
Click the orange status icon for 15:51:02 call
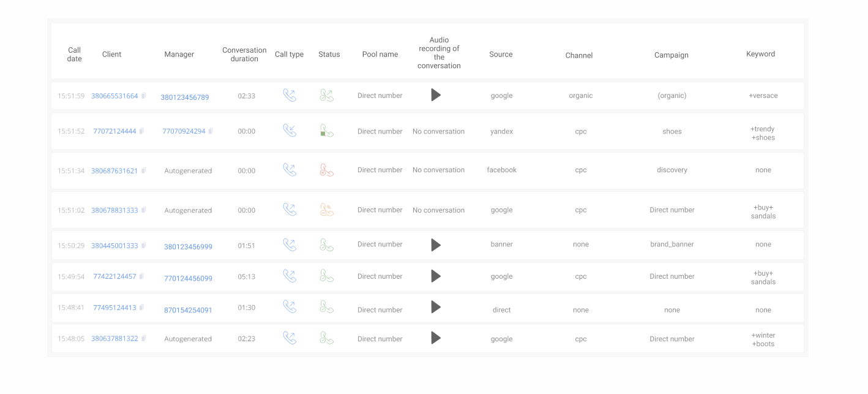pyautogui.click(x=326, y=210)
